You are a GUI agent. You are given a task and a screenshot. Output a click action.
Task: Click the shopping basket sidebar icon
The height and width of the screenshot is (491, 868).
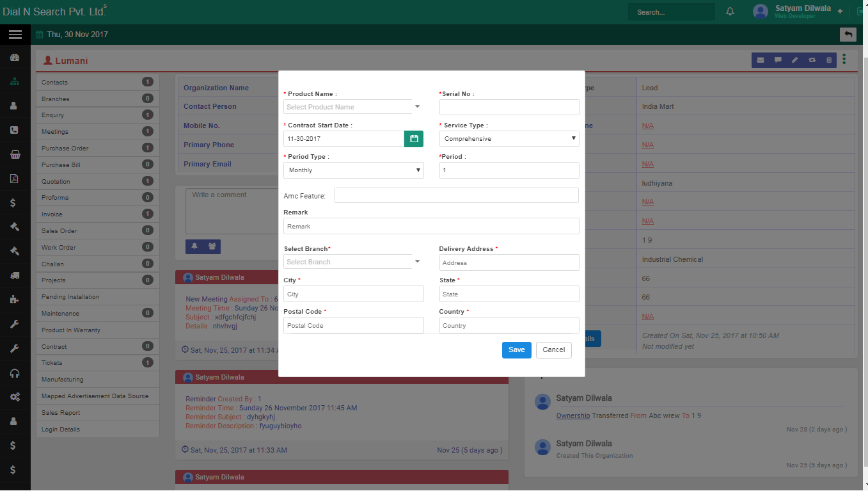[x=15, y=154]
